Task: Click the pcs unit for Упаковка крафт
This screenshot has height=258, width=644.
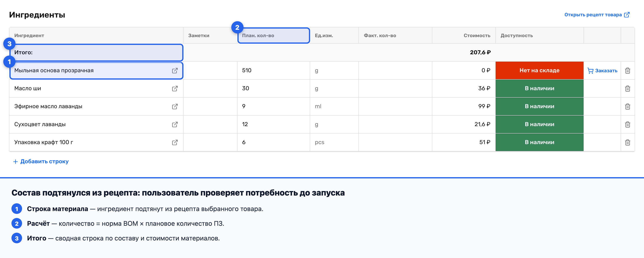Action: point(320,142)
